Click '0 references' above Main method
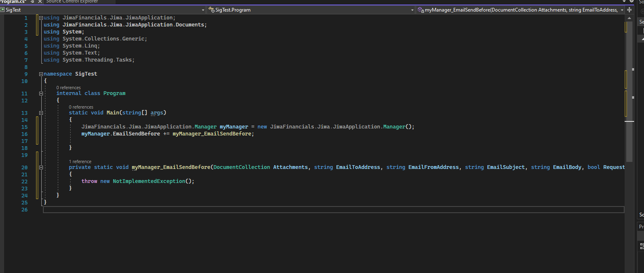The height and width of the screenshot is (273, 644). click(x=81, y=107)
